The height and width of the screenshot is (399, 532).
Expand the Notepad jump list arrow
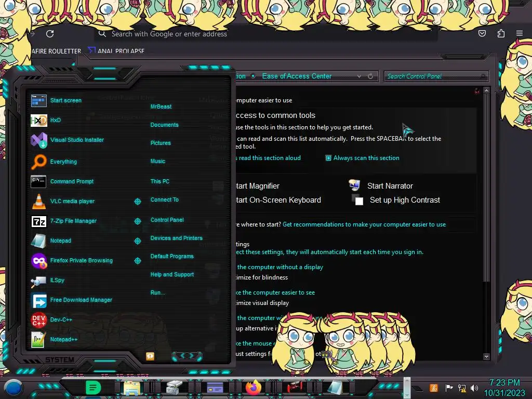coord(137,241)
